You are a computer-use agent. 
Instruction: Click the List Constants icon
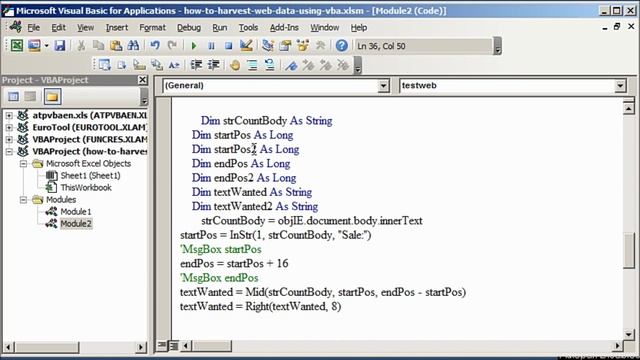pos(122,64)
